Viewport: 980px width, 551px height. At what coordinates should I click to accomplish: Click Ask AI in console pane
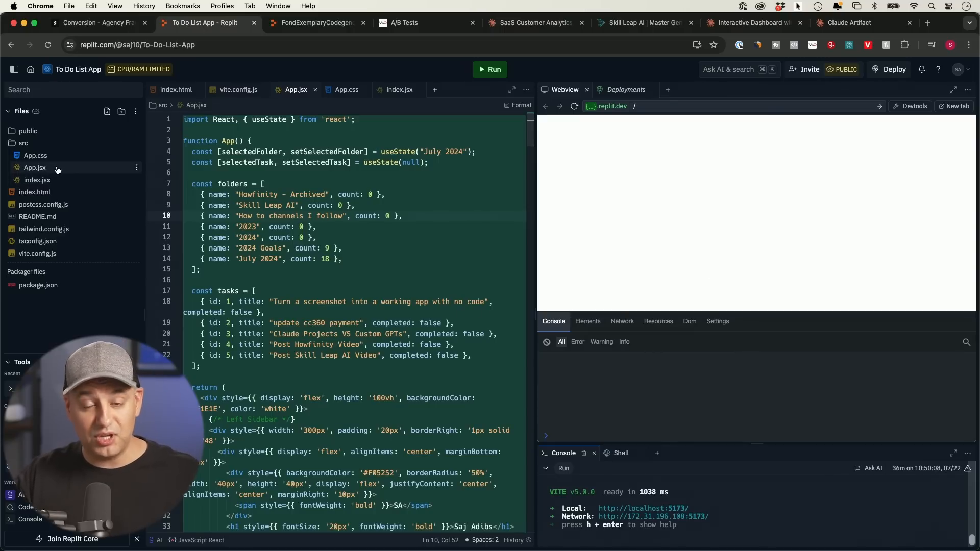click(x=868, y=468)
